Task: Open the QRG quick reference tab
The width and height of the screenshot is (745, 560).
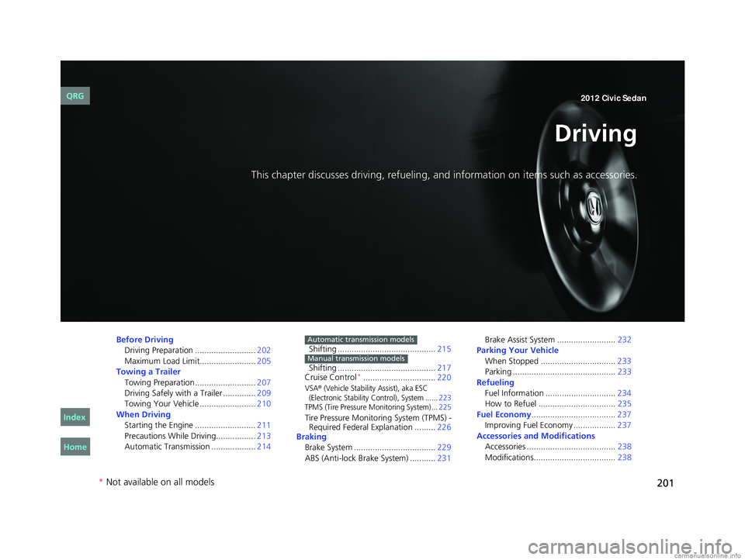Action: click(75, 96)
